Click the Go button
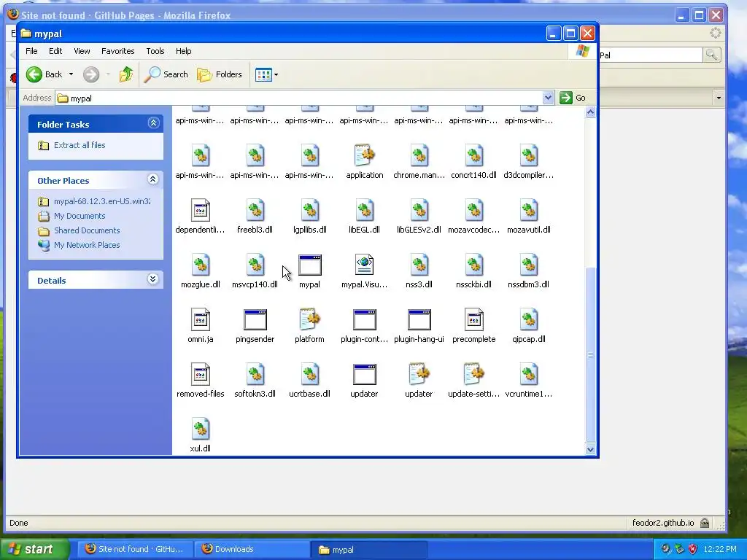The height and width of the screenshot is (560, 747). tap(573, 98)
